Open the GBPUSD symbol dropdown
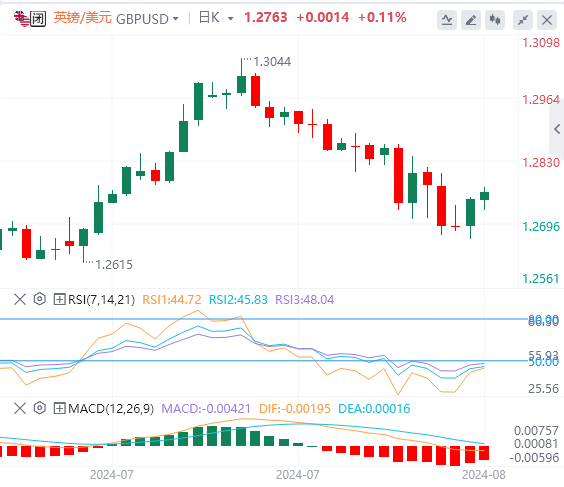This screenshot has height=487, width=564. (147, 19)
